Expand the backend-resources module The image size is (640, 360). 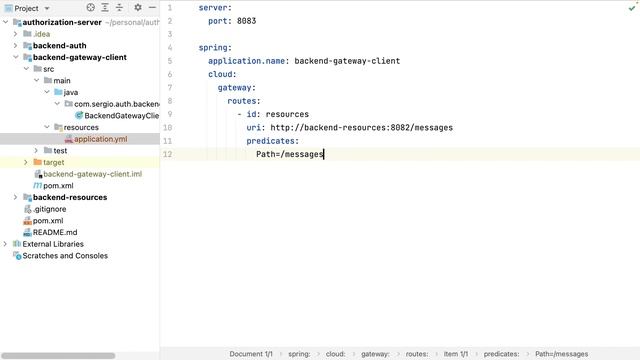(x=16, y=197)
